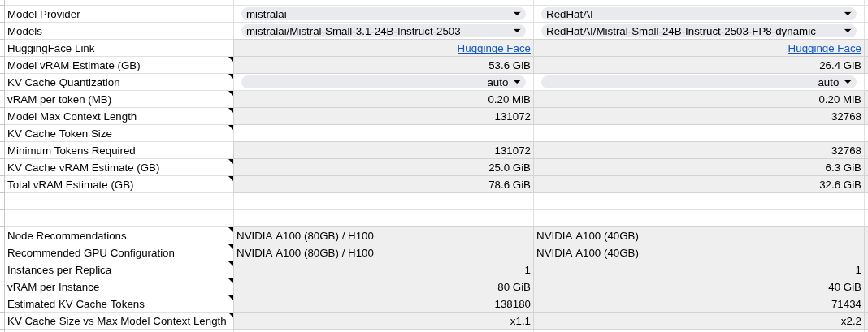Open the Mistral-Small-24B-Instruct-2503-FP8-dynamic model dropdown

(699, 31)
